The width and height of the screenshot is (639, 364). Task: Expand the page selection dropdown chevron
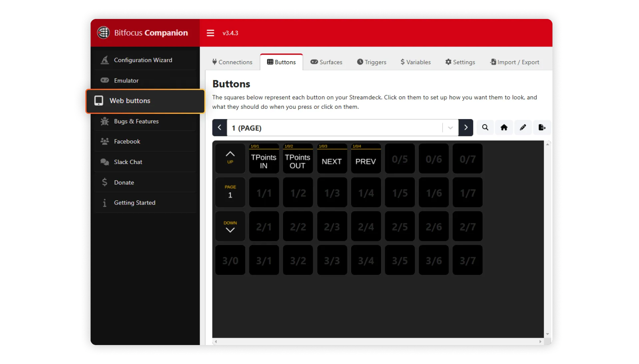pos(450,128)
